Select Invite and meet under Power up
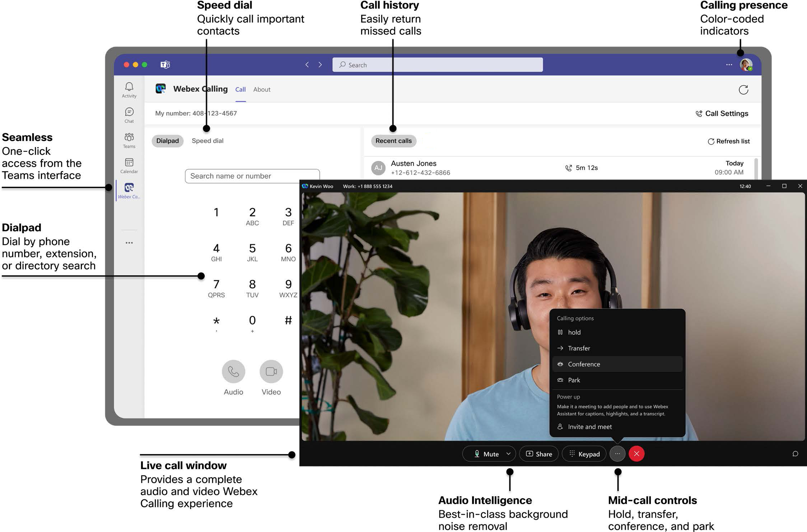The width and height of the screenshot is (807, 532). [617, 427]
